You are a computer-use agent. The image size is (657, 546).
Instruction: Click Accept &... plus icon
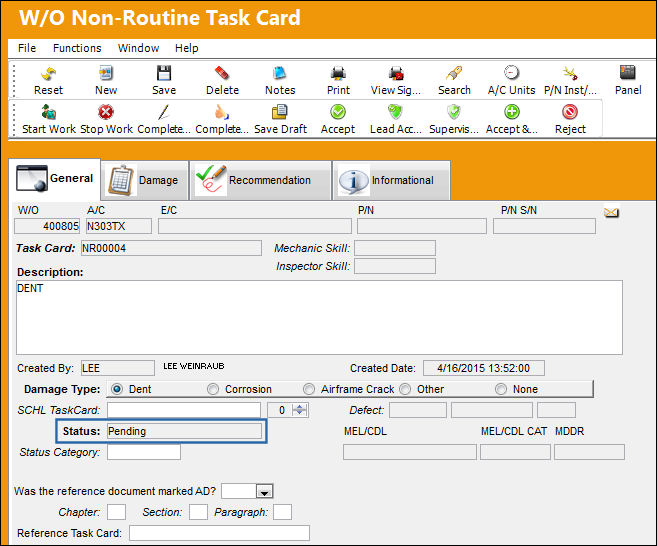coord(512,112)
